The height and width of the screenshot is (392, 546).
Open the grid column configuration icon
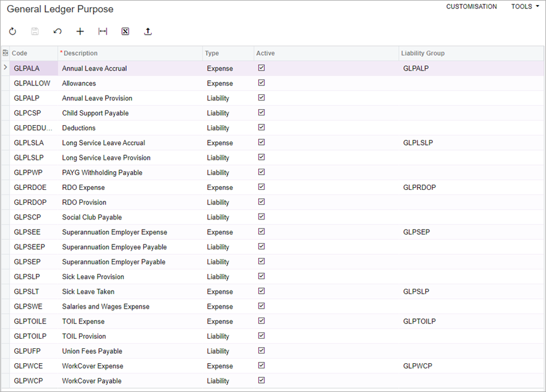[5, 53]
